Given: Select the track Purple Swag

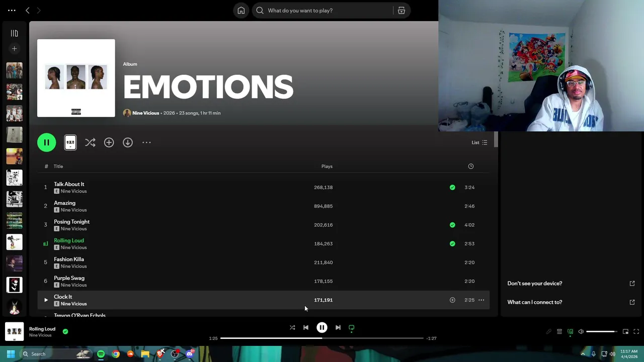Looking at the screenshot, I should click(69, 278).
